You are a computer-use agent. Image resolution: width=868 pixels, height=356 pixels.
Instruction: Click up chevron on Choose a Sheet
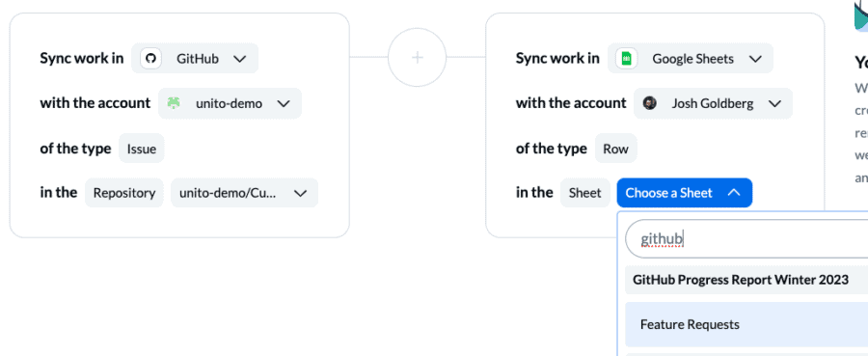(x=734, y=193)
